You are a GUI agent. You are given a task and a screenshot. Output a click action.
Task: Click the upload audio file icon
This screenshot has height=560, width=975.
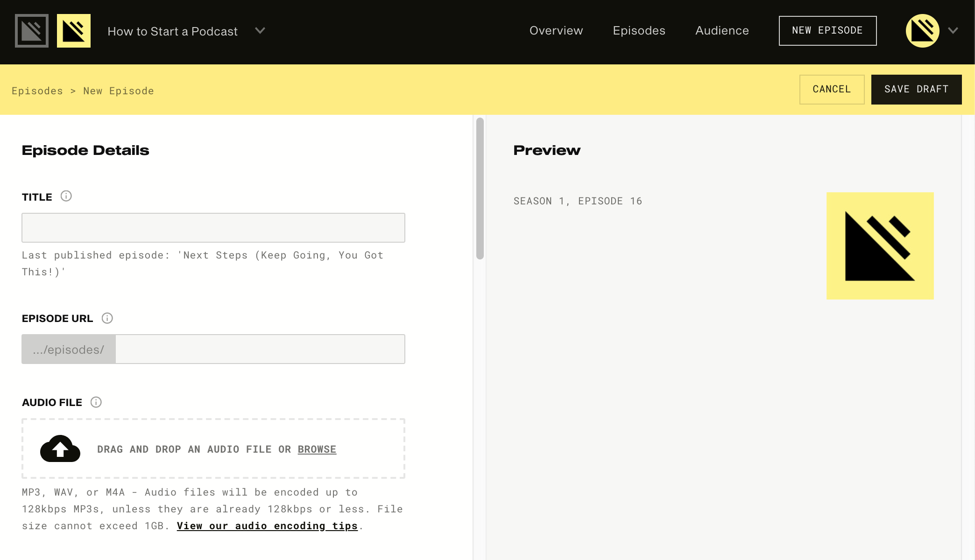(x=60, y=449)
